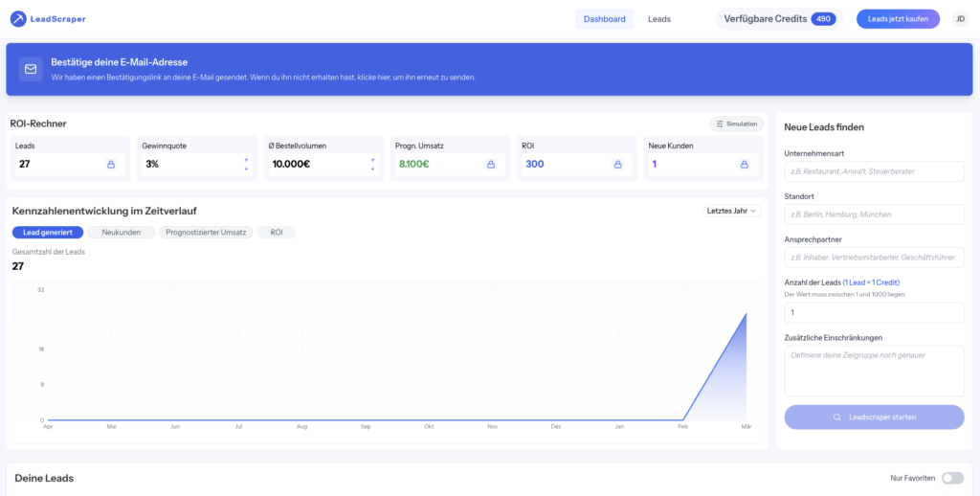Click the envelope icon in the confirmation banner
Image resolution: width=980 pixels, height=496 pixels.
[x=31, y=69]
